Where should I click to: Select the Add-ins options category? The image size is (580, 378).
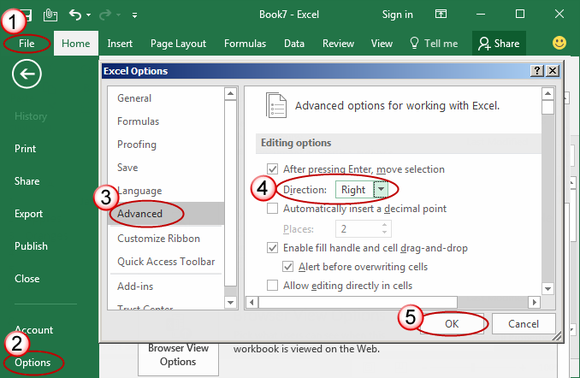pos(166,286)
